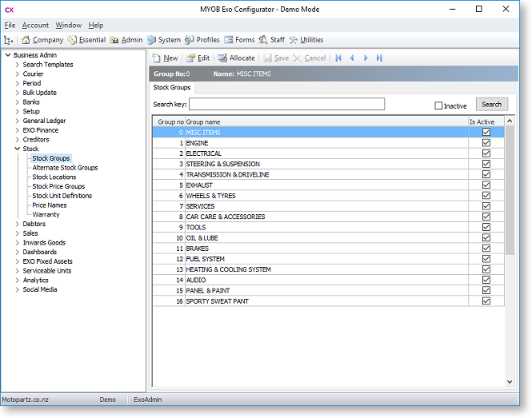This screenshot has height=418, width=532.
Task: Click in the Search key field
Action: pos(286,104)
